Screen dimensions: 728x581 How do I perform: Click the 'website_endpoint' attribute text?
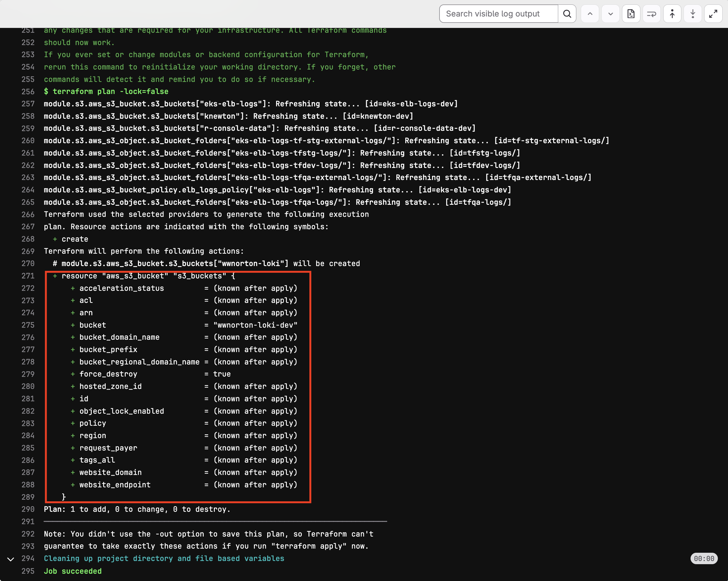115,485
